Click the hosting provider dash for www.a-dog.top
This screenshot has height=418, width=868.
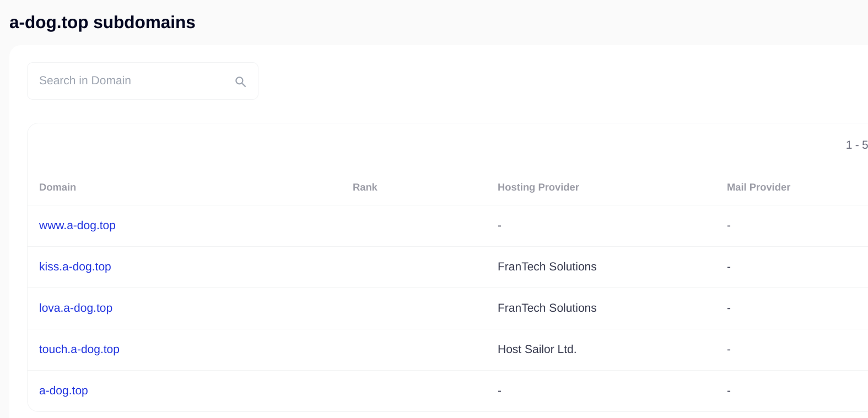(499, 226)
